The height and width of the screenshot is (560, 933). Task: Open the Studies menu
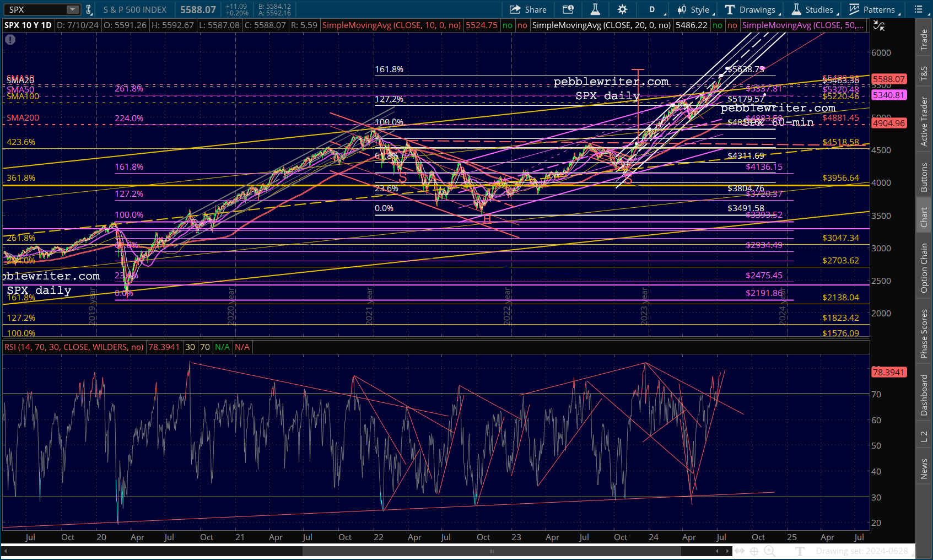click(x=813, y=9)
